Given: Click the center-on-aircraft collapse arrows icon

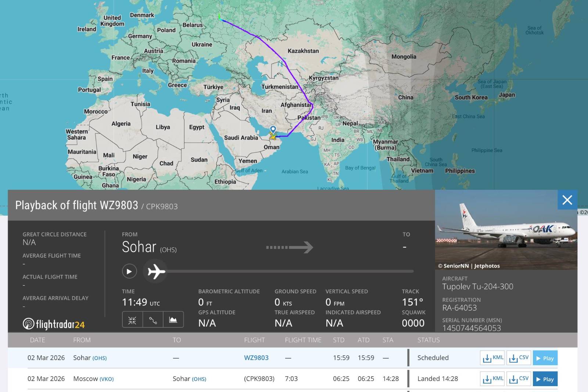Looking at the screenshot, I should click(x=132, y=320).
